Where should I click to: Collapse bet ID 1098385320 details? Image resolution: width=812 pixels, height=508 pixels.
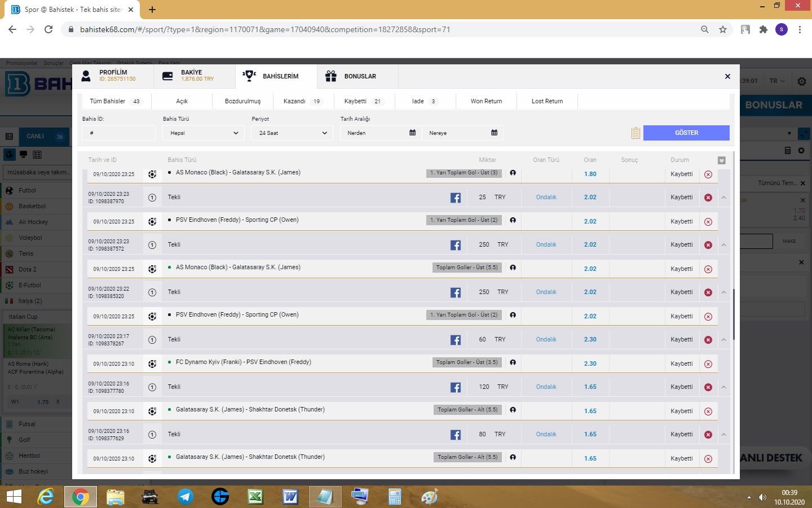tap(723, 292)
